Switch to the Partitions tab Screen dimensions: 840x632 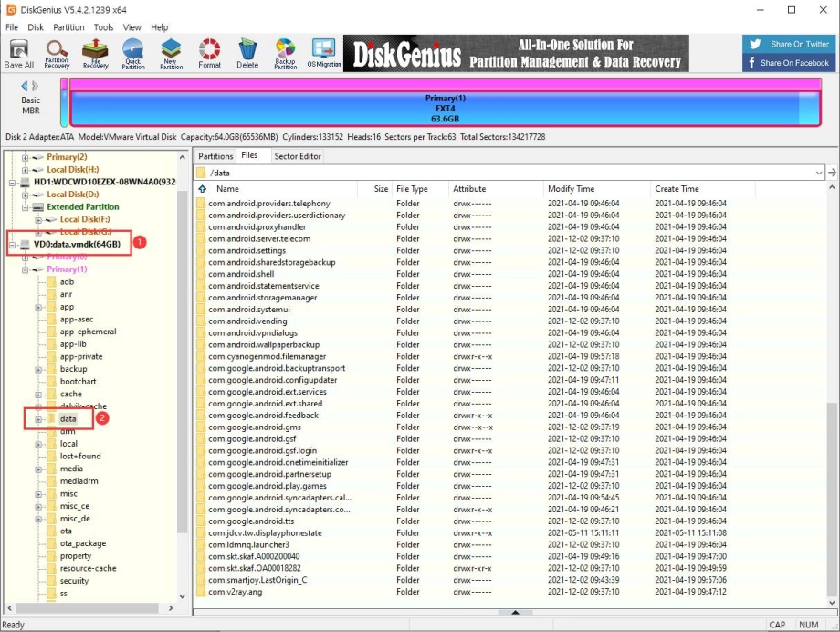[215, 156]
